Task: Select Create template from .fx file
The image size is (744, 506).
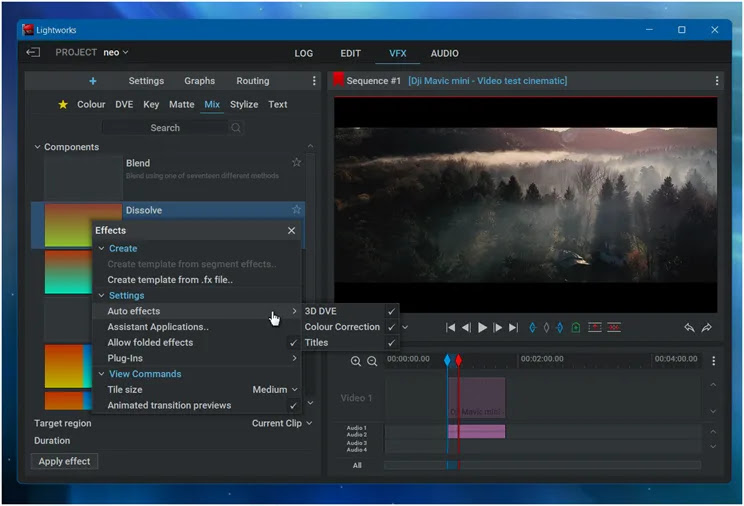Action: click(170, 280)
